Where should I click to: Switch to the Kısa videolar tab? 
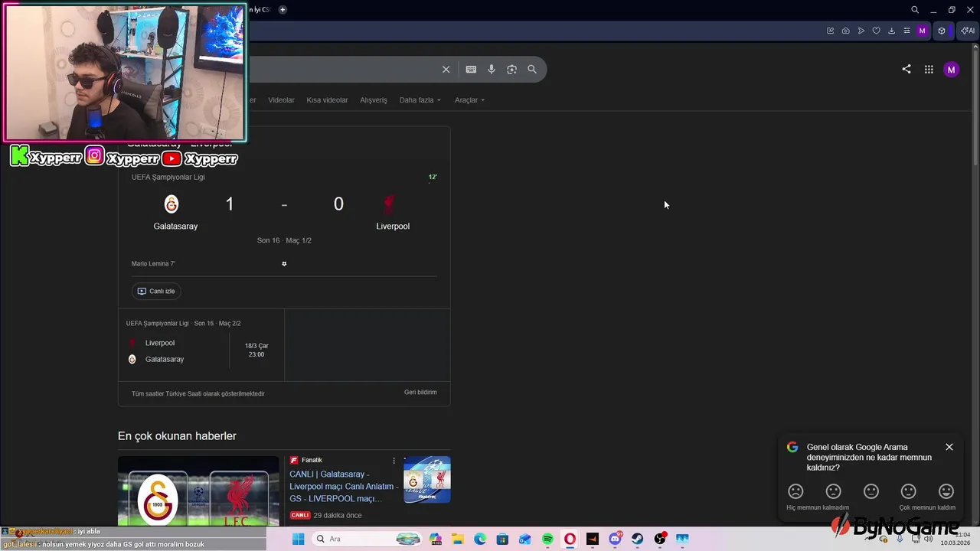tap(327, 100)
